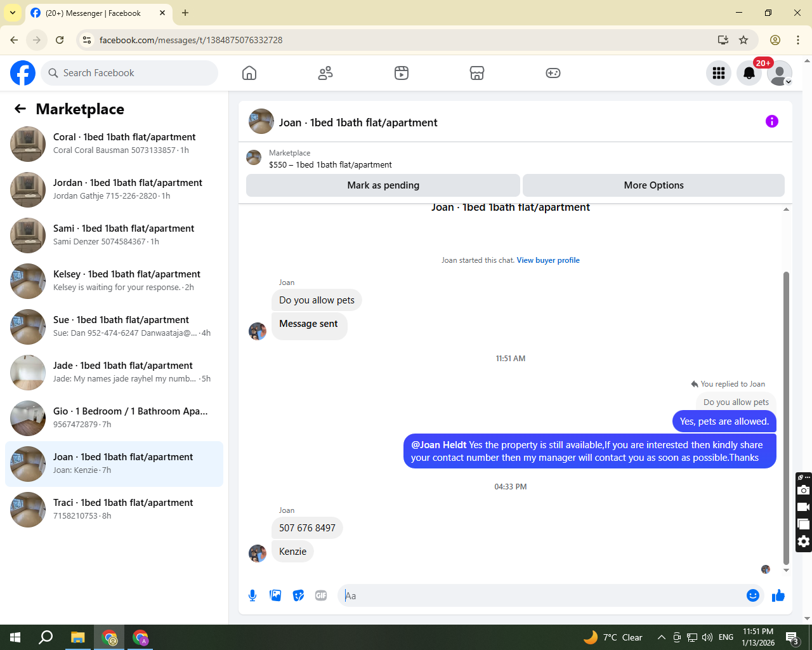Open taskbar notification center icon
This screenshot has width=812, height=650.
pyautogui.click(x=792, y=637)
